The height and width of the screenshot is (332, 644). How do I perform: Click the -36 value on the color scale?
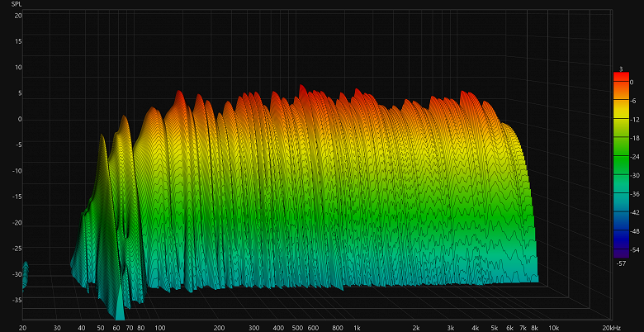tap(633, 194)
